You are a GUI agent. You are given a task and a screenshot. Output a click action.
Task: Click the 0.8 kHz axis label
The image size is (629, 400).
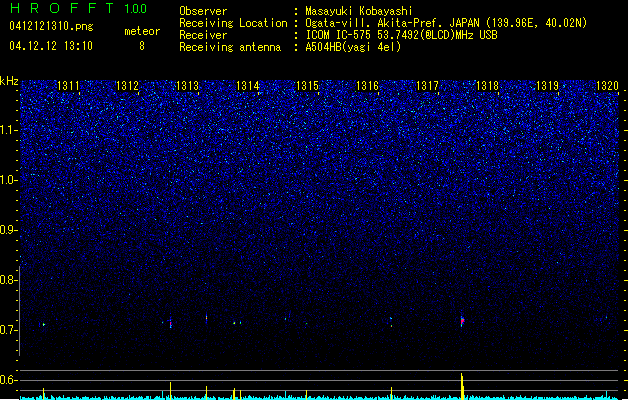8,280
